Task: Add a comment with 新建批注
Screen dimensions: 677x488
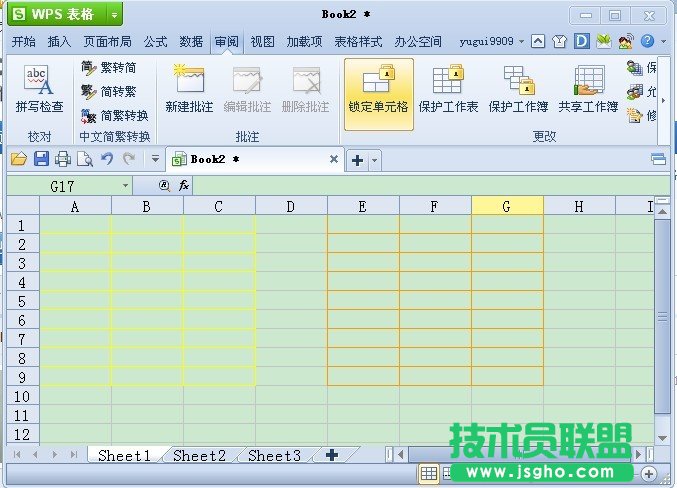Action: (189, 89)
